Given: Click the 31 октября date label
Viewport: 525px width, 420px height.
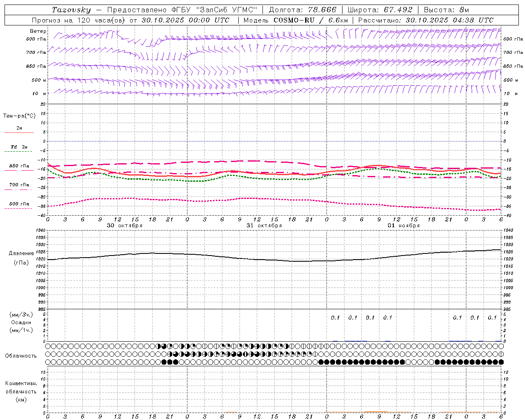Looking at the screenshot, I should [264, 226].
